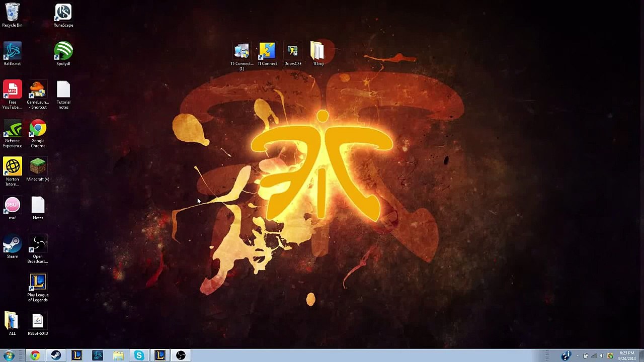This screenshot has height=362, width=644.
Task: Select the Spotydl desktop shortcut
Action: 63,54
